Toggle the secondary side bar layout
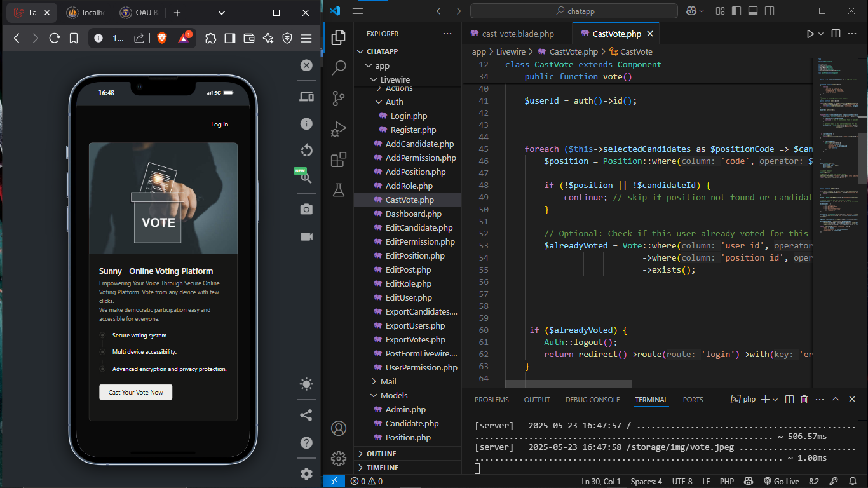This screenshot has width=868, height=488. click(770, 11)
